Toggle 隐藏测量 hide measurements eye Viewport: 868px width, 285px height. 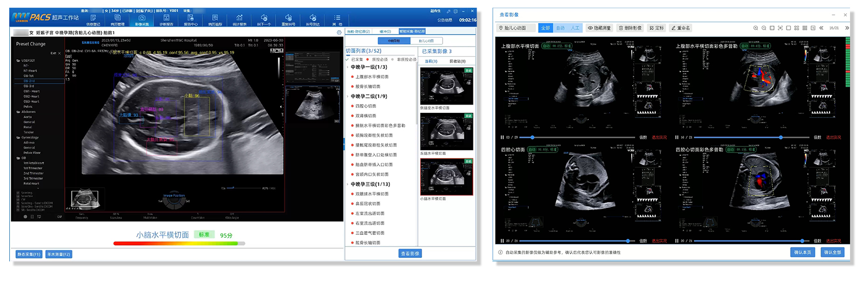coord(599,28)
